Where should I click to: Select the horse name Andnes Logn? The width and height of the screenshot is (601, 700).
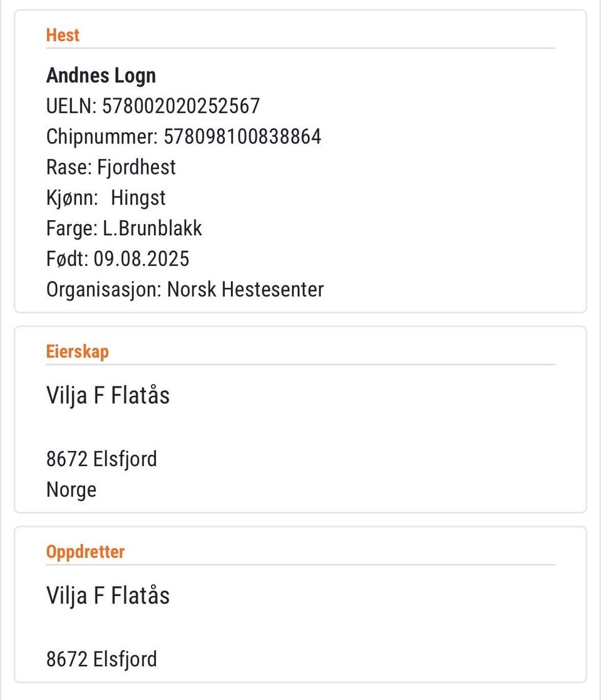click(x=101, y=76)
